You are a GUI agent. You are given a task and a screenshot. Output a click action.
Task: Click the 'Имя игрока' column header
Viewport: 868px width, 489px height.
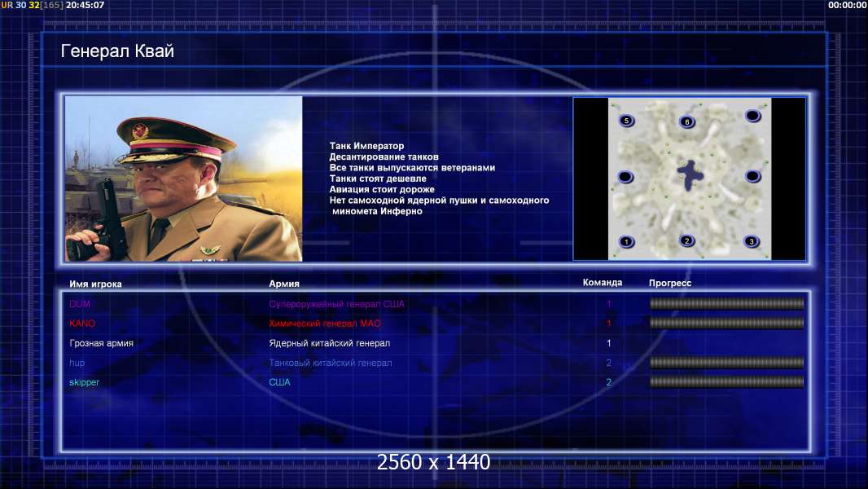click(95, 284)
